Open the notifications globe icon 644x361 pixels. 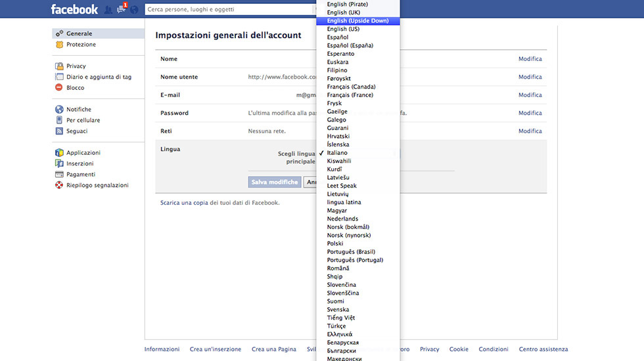coord(134,10)
